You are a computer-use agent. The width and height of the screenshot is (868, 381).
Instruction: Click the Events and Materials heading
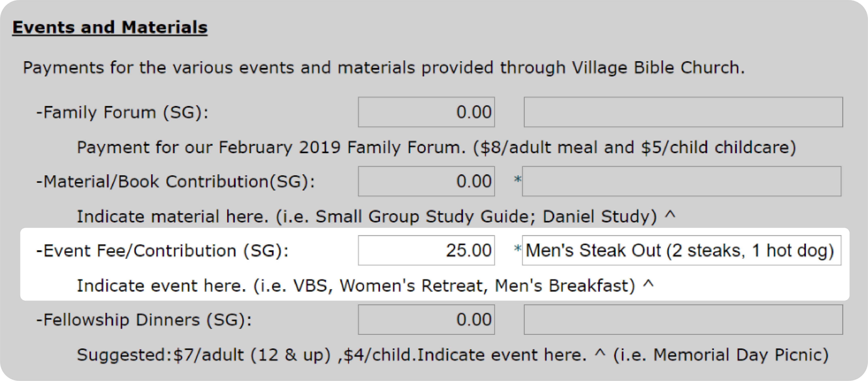[x=110, y=28]
